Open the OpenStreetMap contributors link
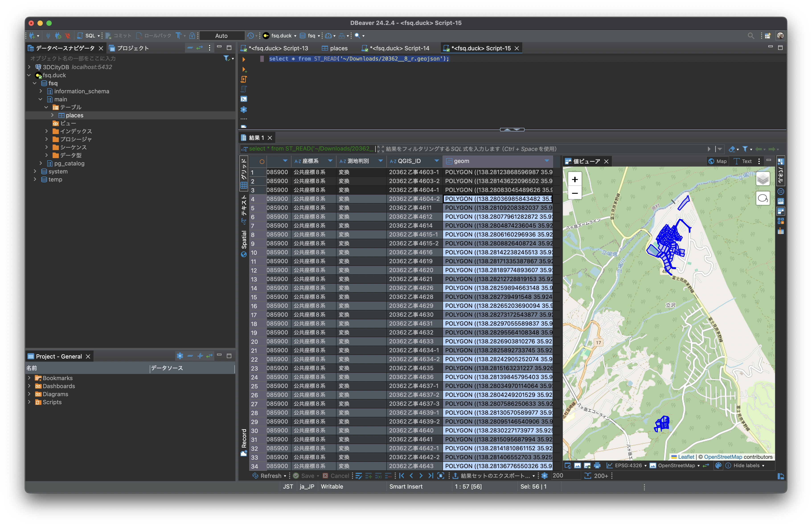812x526 pixels. [724, 457]
